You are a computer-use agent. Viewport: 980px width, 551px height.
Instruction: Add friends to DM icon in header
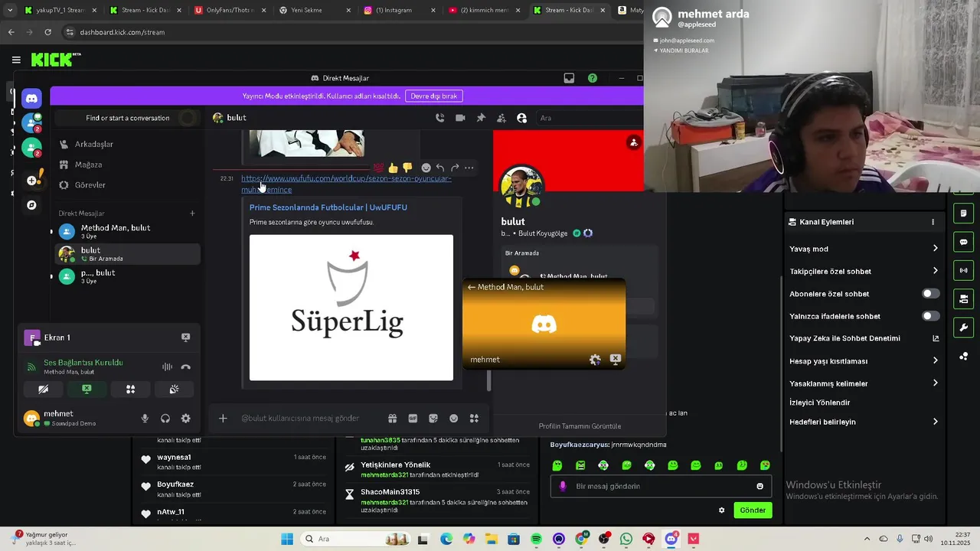(x=501, y=118)
